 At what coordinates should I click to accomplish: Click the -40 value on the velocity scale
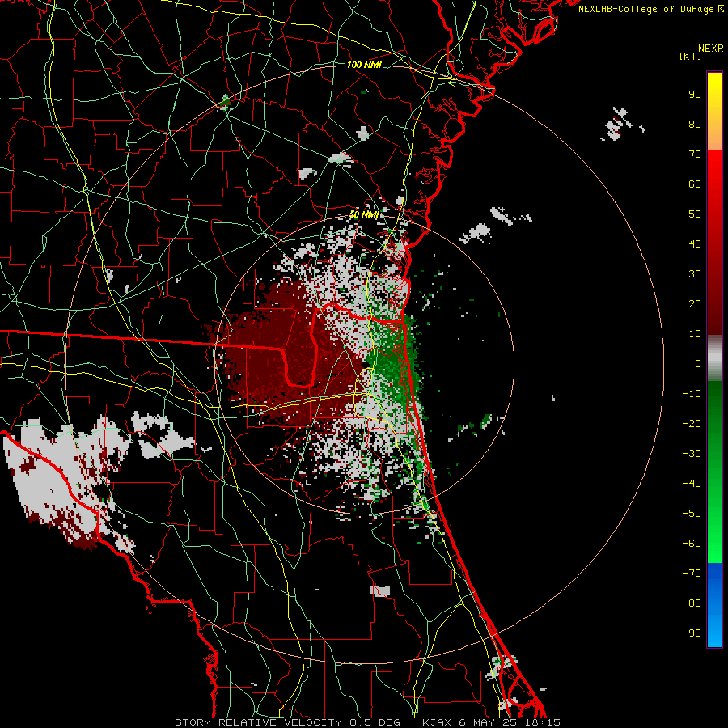[x=692, y=484]
